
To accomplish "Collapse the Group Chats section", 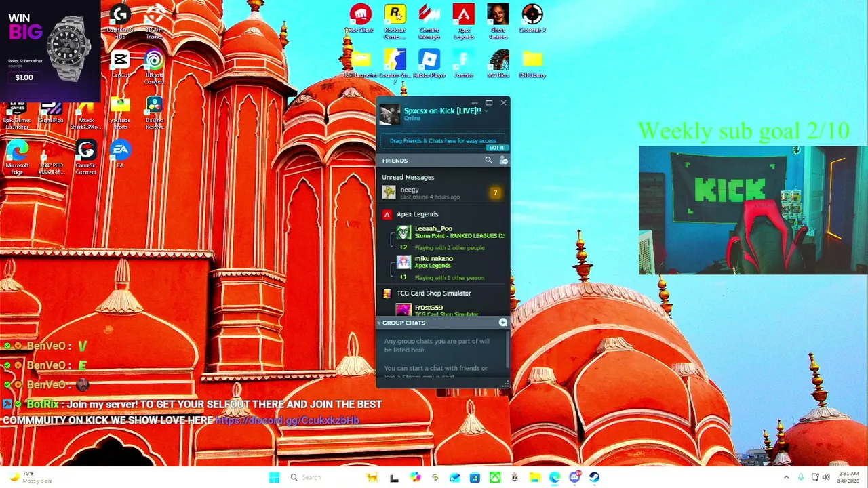I will 379,323.
